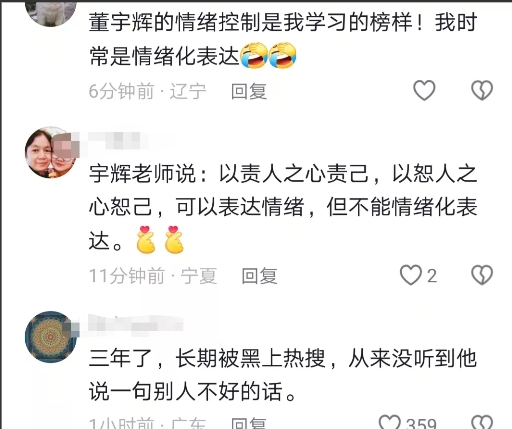Dislike the Liaoning comment with broken heart

click(x=482, y=90)
